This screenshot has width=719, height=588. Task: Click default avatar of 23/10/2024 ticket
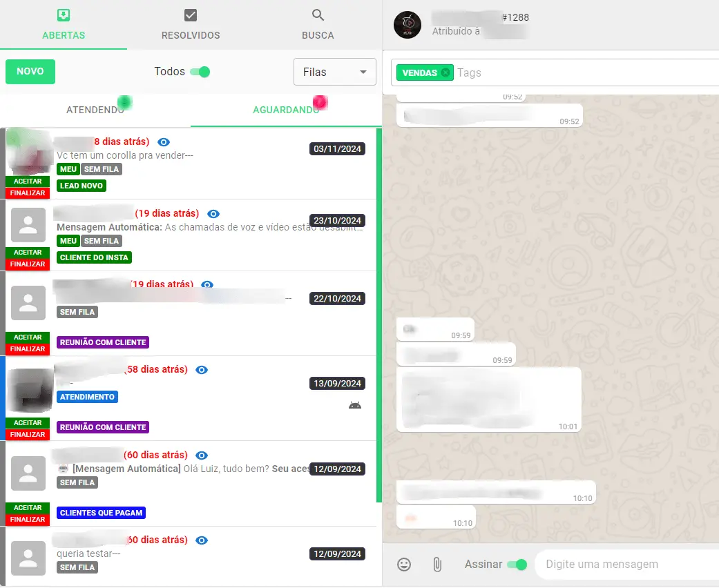pos(28,225)
